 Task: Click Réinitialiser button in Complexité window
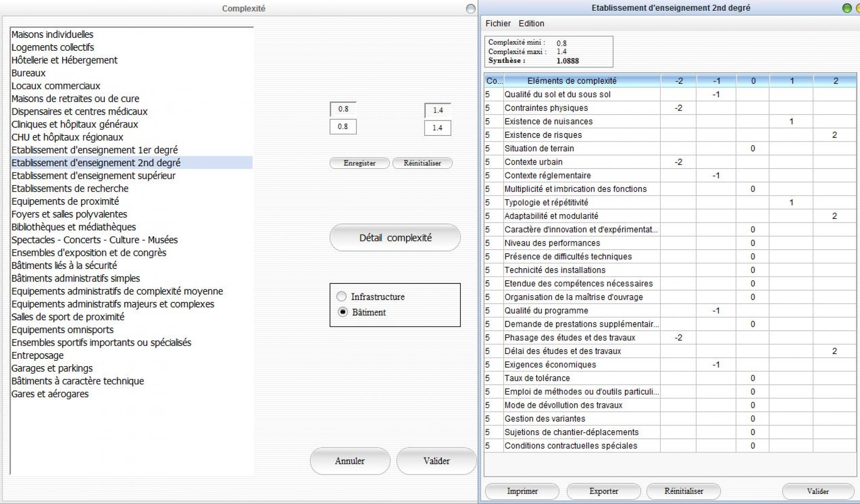(422, 163)
